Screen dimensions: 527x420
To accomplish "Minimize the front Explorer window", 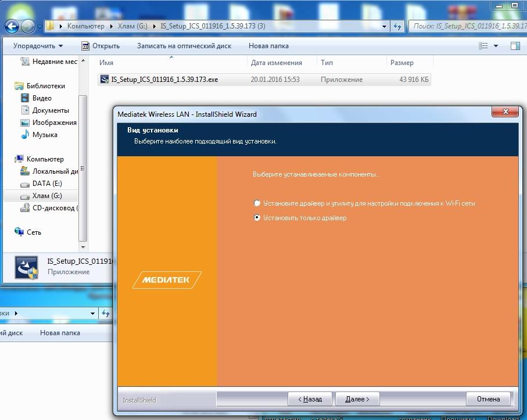I will (x=500, y=5).
